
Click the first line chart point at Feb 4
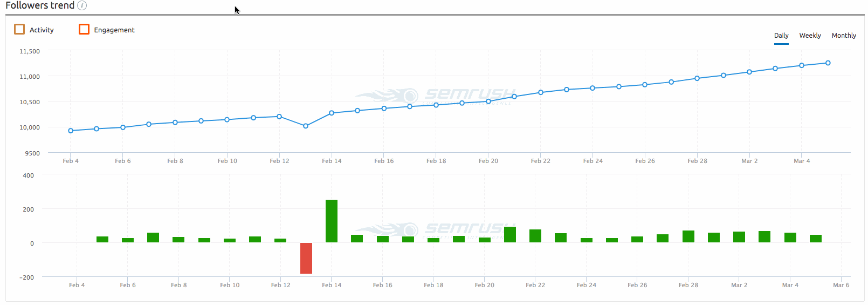(x=71, y=131)
